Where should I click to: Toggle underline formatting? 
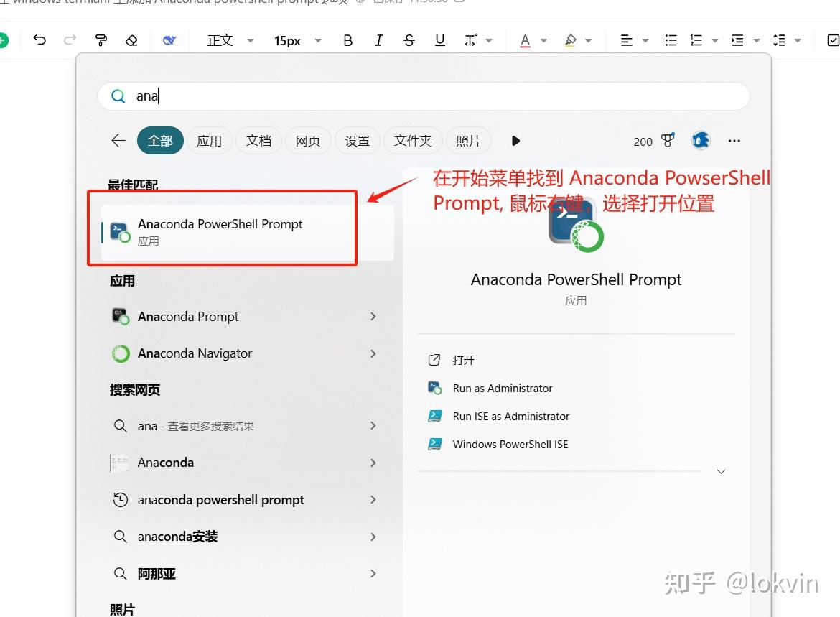pos(439,40)
